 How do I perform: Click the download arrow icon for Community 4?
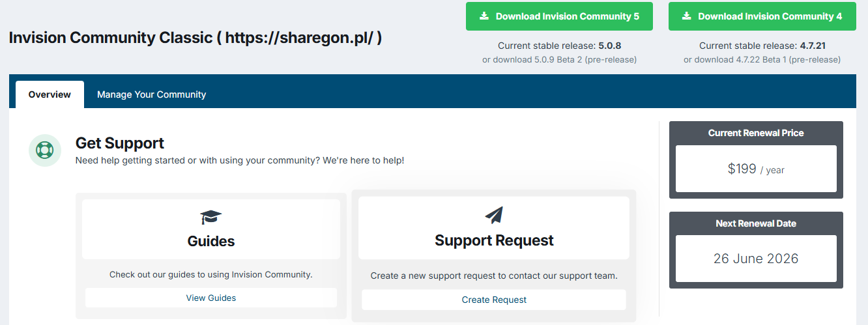[x=687, y=16]
